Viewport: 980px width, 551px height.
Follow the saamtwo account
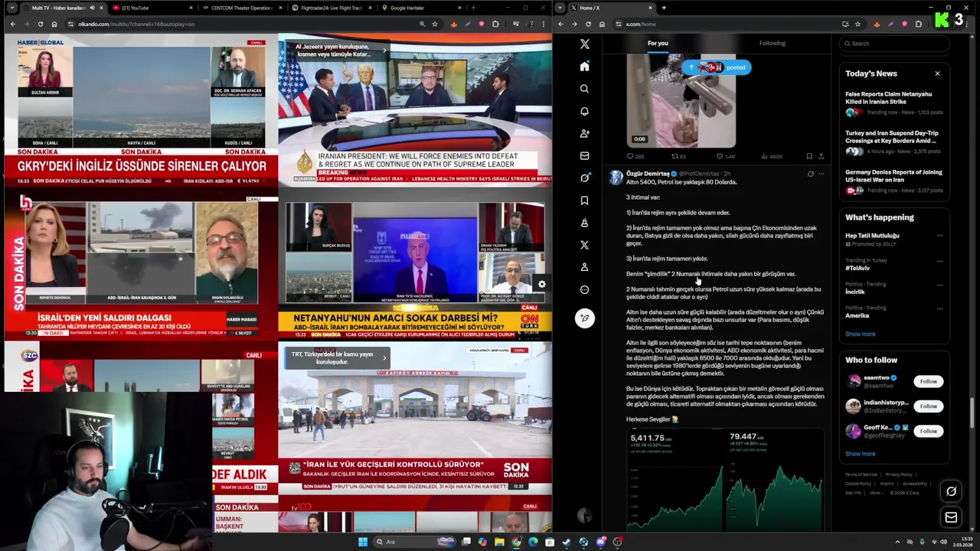[928, 381]
